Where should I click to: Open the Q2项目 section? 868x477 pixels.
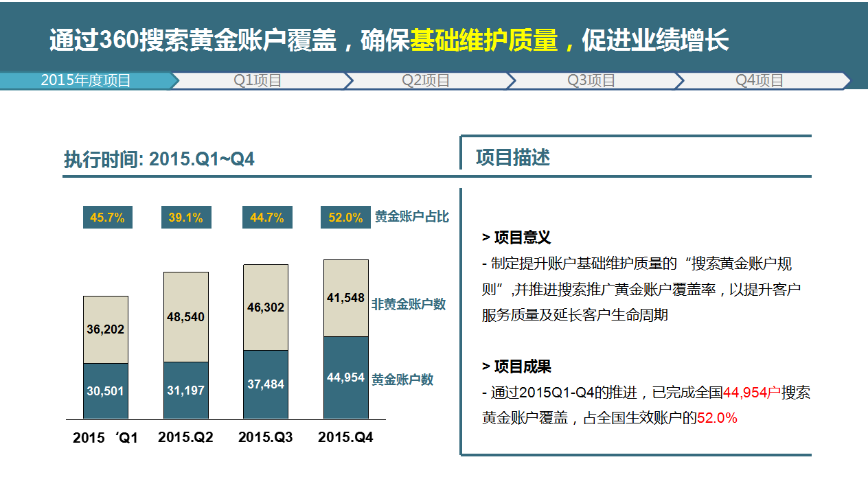click(426, 80)
